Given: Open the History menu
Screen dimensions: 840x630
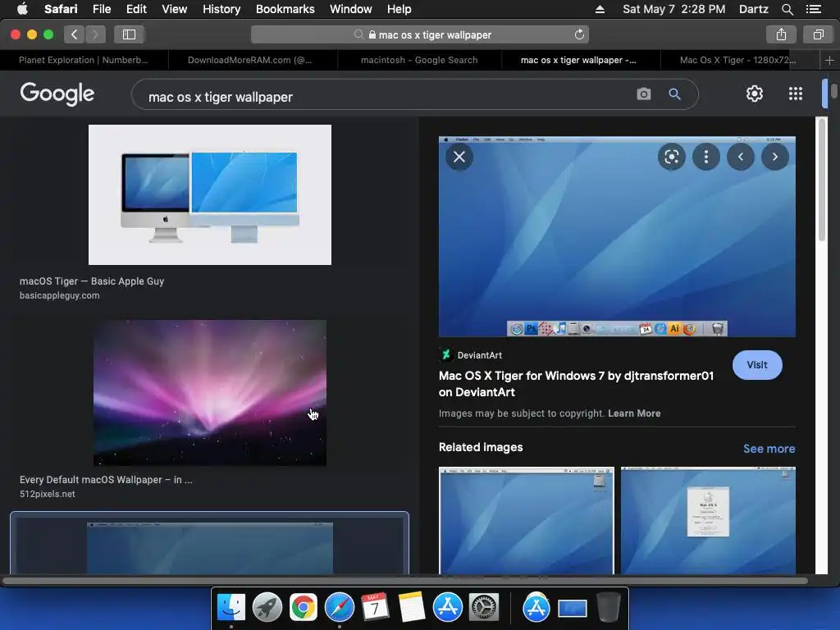Looking at the screenshot, I should click(x=221, y=9).
